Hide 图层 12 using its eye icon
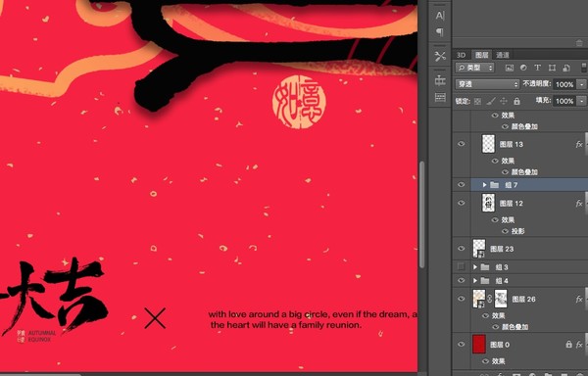The image size is (588, 376). click(x=462, y=203)
